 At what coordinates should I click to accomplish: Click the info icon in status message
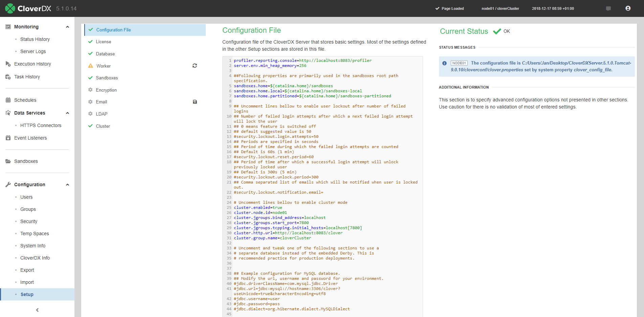[x=444, y=63]
